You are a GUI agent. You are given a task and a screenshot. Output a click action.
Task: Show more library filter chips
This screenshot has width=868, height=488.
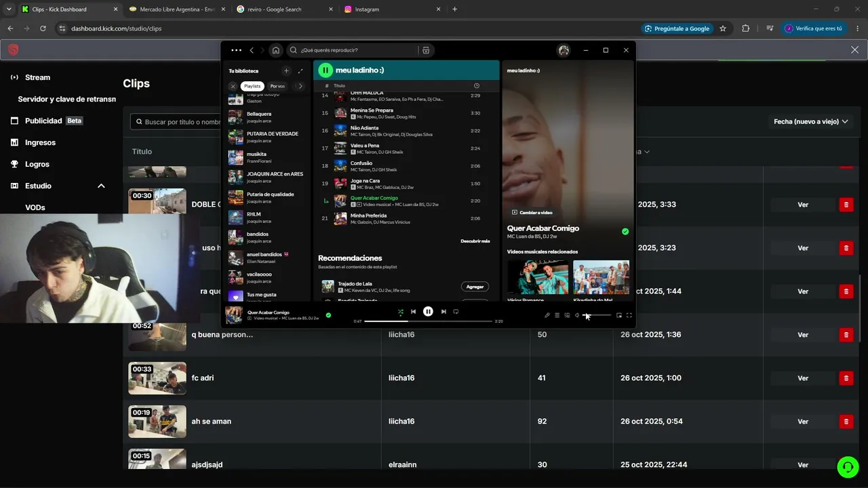tap(300, 86)
